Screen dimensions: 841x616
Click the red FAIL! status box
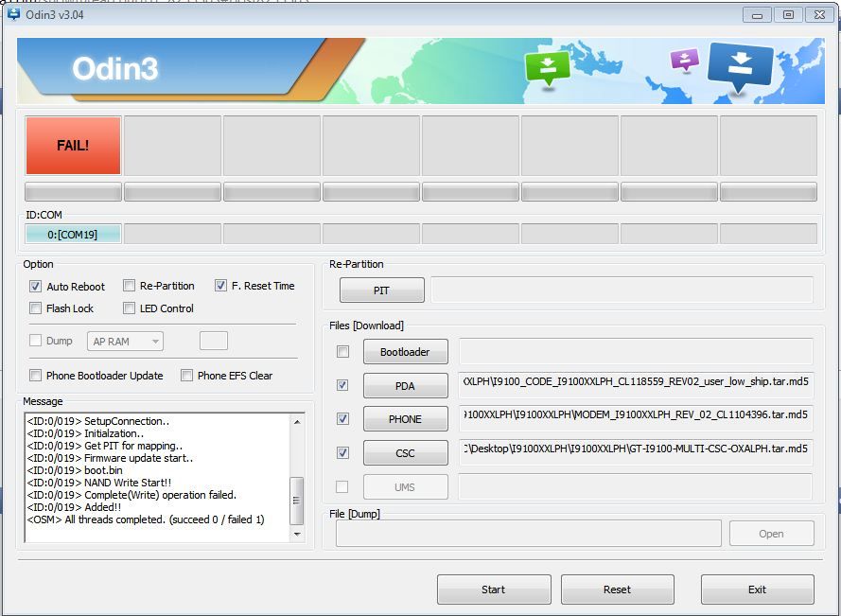point(73,146)
